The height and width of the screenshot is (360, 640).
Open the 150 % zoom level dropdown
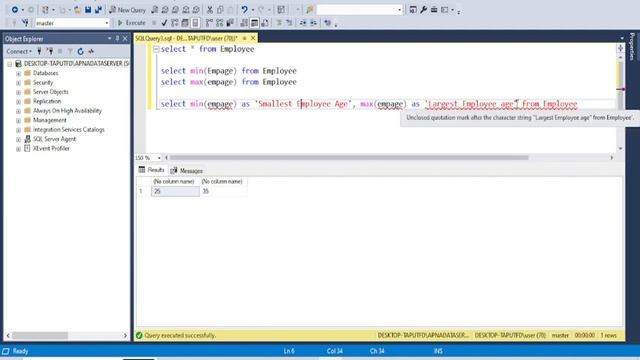point(159,158)
